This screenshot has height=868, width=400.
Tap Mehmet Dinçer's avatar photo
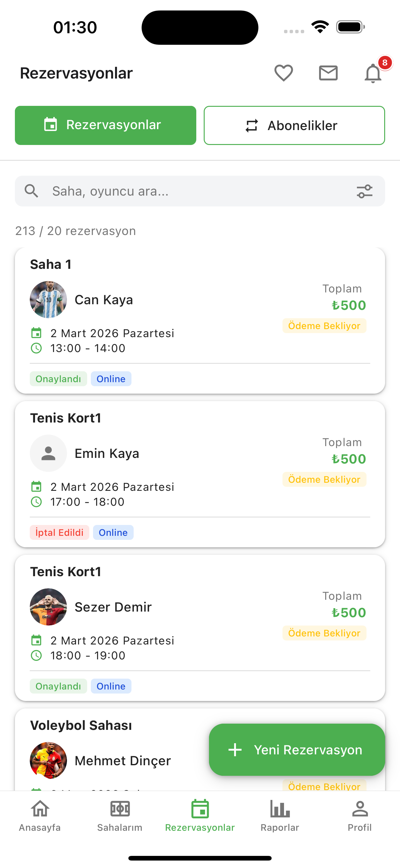[x=48, y=761]
